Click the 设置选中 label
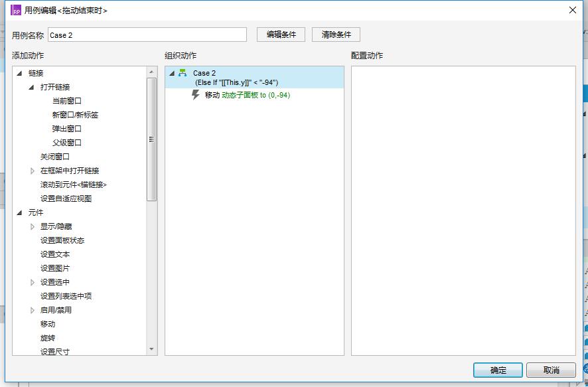This screenshot has width=588, height=387. [55, 282]
